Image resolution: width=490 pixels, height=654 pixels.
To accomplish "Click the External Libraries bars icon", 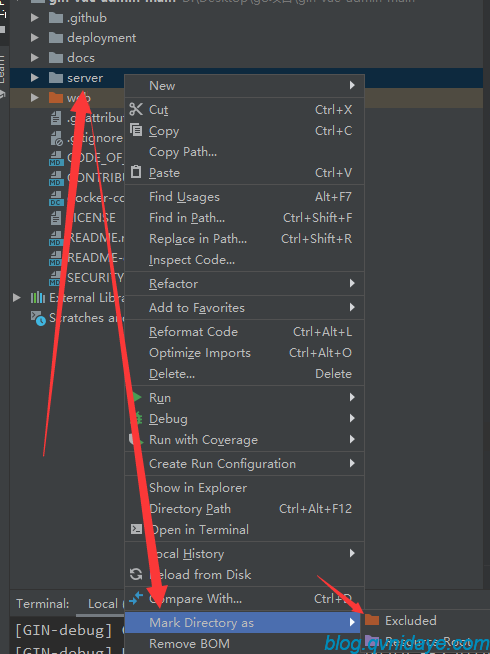I will 38,297.
